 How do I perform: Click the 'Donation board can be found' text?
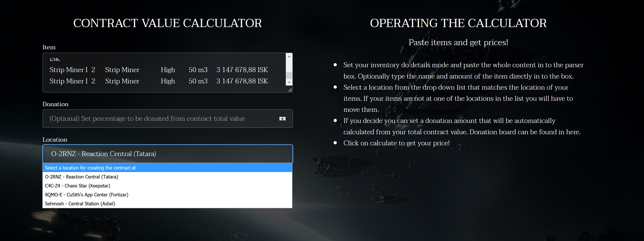[513, 132]
